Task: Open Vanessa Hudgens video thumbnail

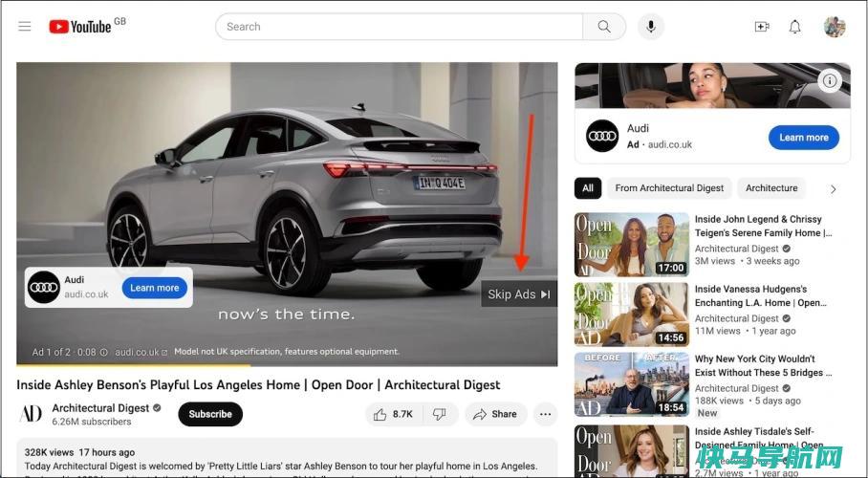Action: coord(632,315)
